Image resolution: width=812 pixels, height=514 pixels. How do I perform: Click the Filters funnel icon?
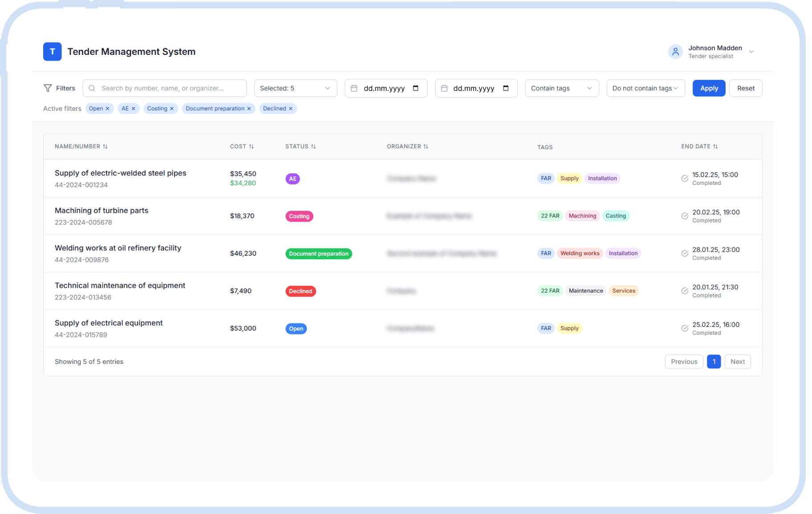tap(48, 88)
